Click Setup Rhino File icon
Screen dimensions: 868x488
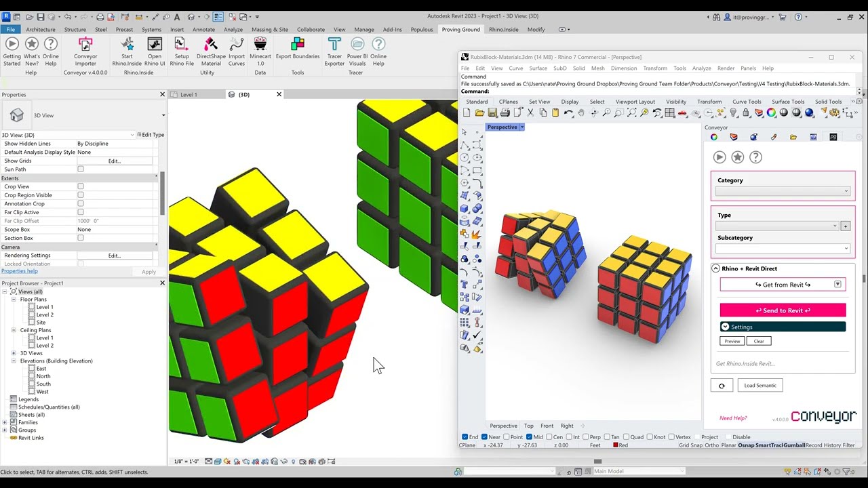click(182, 52)
